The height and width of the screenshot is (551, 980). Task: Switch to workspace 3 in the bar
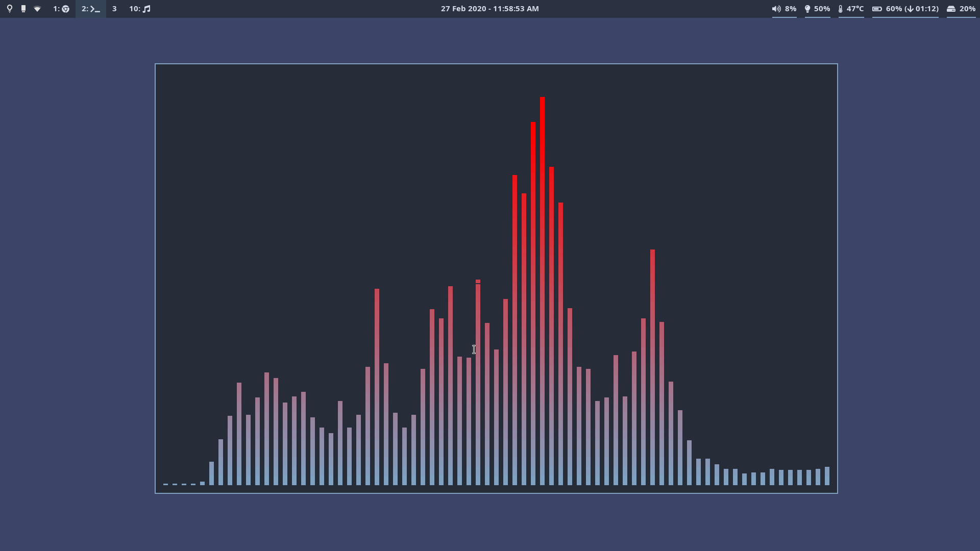click(114, 9)
